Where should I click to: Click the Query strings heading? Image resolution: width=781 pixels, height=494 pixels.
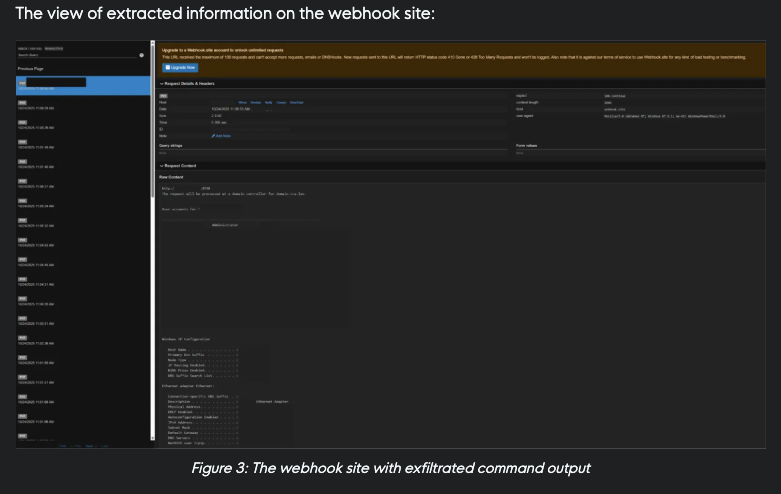[170, 146]
